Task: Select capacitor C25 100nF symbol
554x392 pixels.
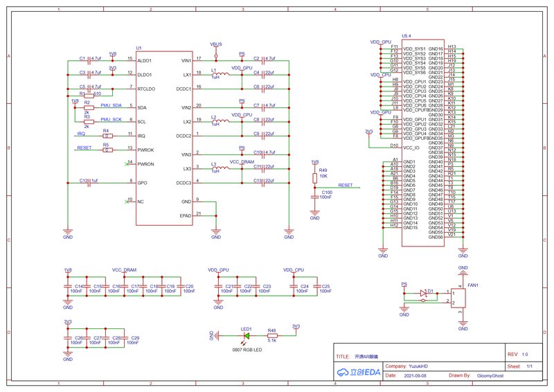Action: [317, 287]
